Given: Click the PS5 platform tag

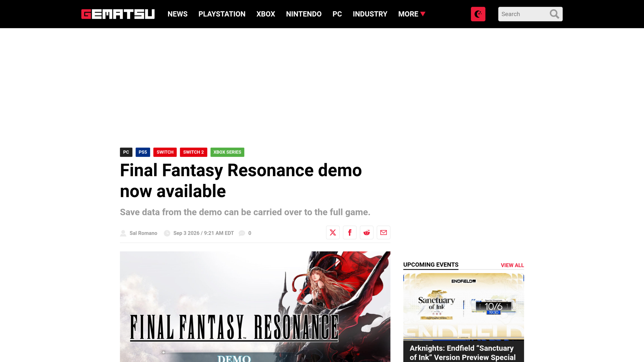Looking at the screenshot, I should click(143, 152).
